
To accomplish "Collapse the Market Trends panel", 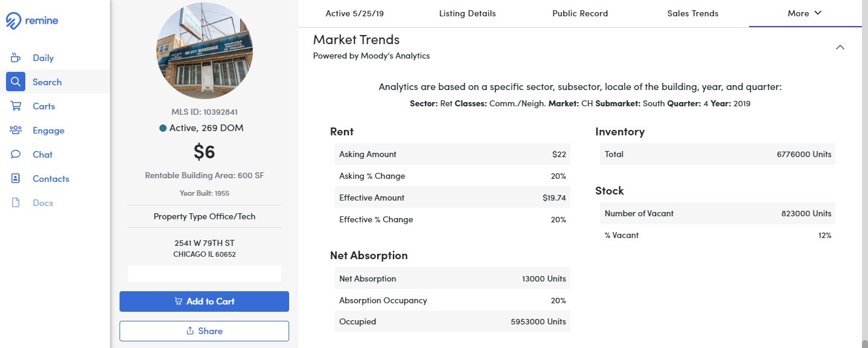I will click(x=840, y=47).
